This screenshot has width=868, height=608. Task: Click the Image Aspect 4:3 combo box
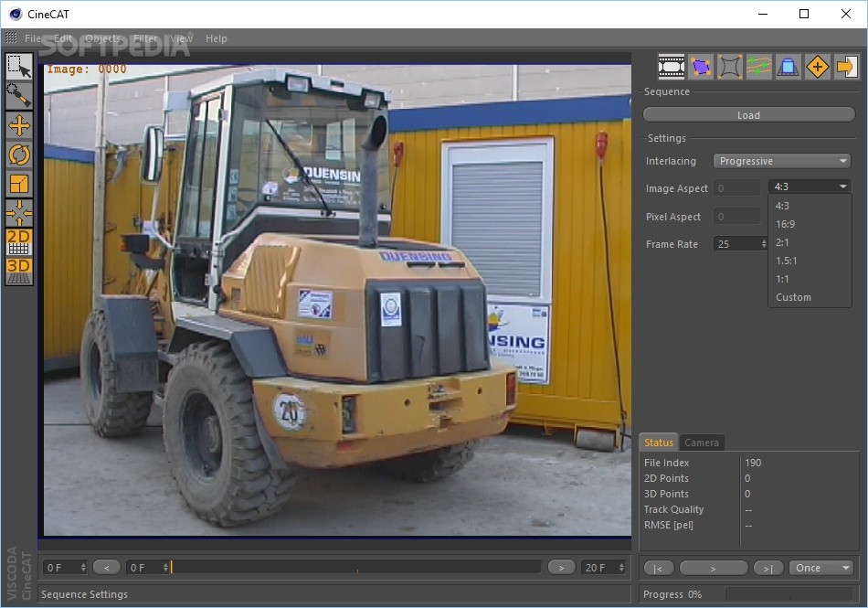pos(810,187)
